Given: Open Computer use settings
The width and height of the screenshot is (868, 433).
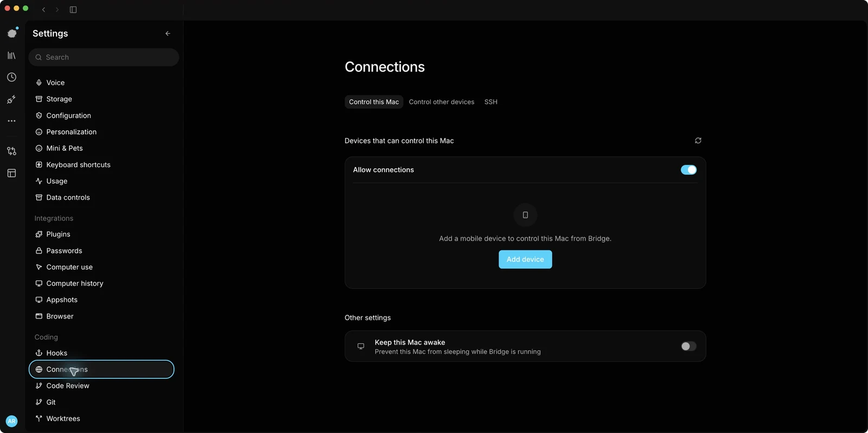Looking at the screenshot, I should pyautogui.click(x=101, y=267).
